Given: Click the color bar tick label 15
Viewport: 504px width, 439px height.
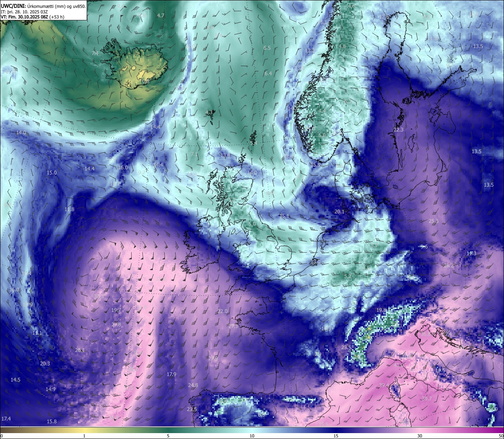Looking at the screenshot, I should [336, 436].
